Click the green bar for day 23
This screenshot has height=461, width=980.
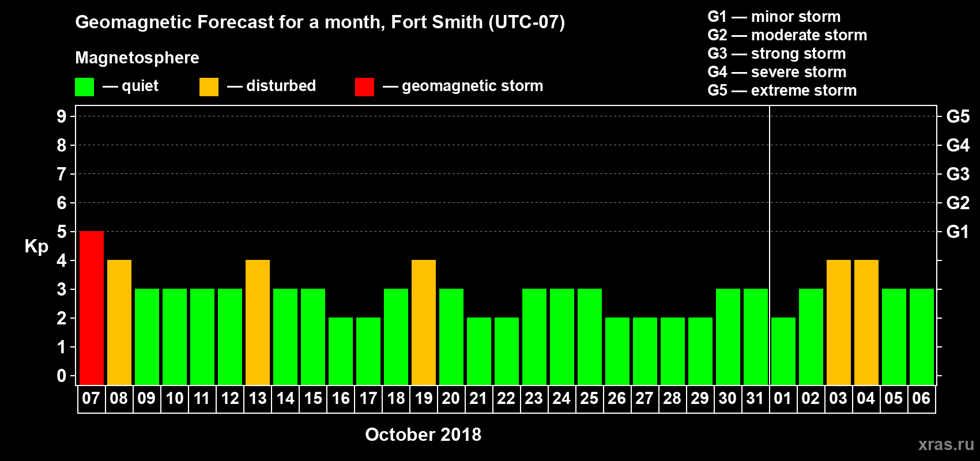(534, 337)
